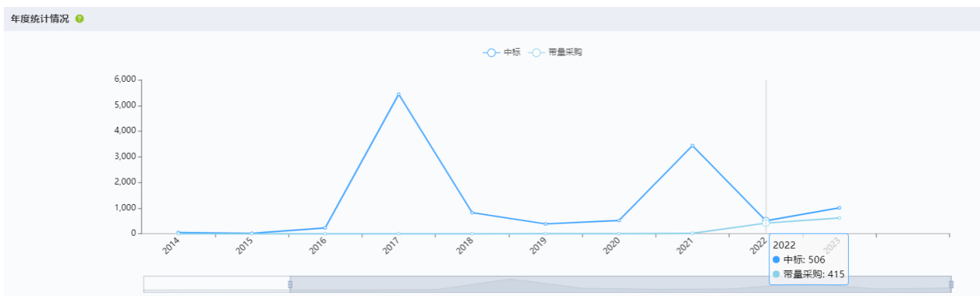980x296 pixels.
Task: Click the 中标: 506 tooltip entry
Action: coord(799,260)
